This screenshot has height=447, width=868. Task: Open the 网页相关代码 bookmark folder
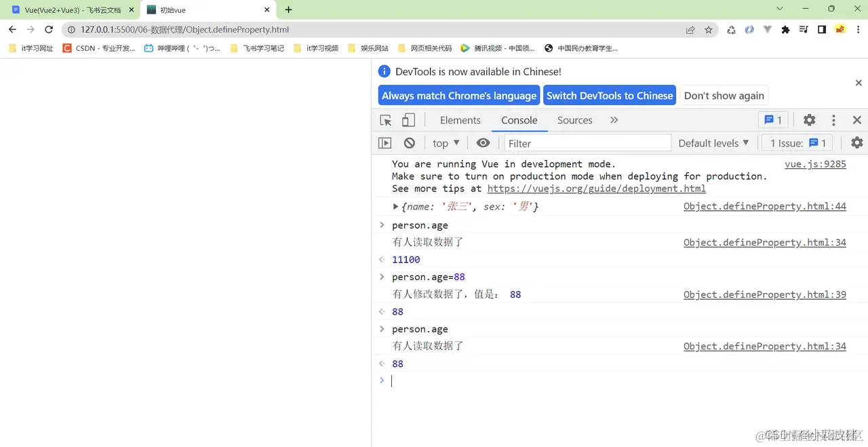pos(425,48)
